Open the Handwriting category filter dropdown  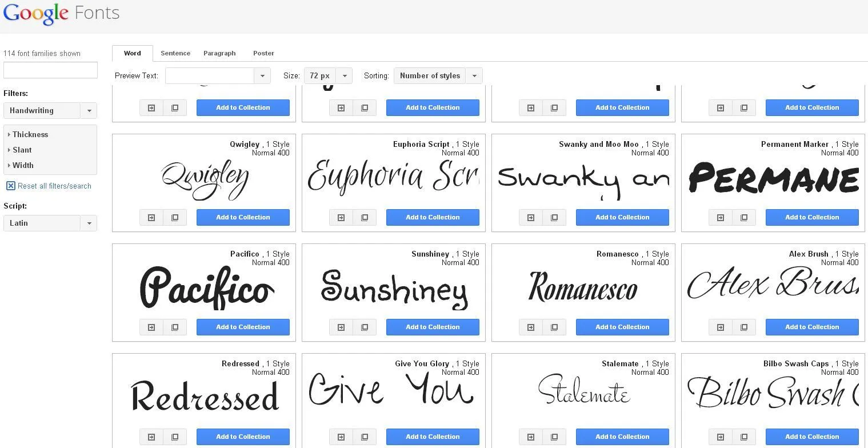pyautogui.click(x=50, y=110)
